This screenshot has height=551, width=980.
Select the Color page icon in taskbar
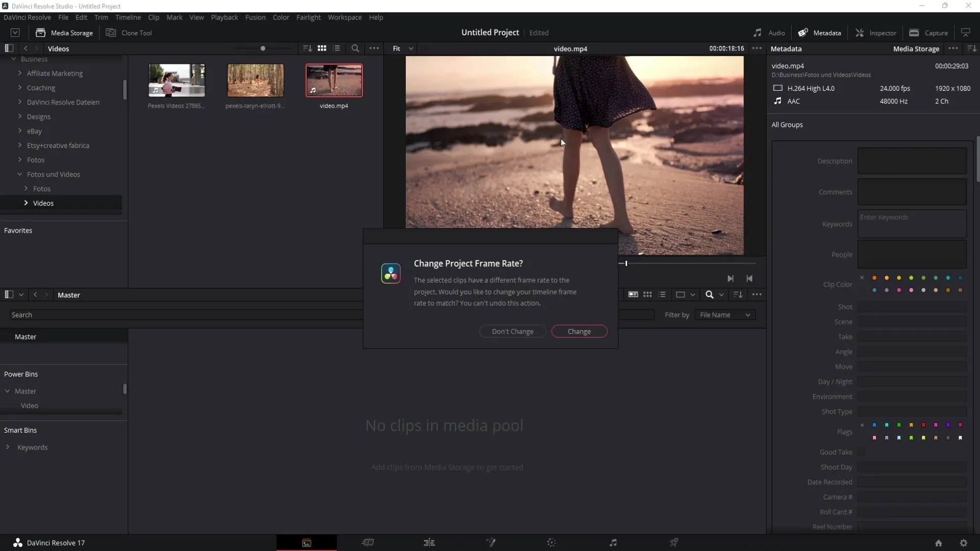click(x=551, y=542)
